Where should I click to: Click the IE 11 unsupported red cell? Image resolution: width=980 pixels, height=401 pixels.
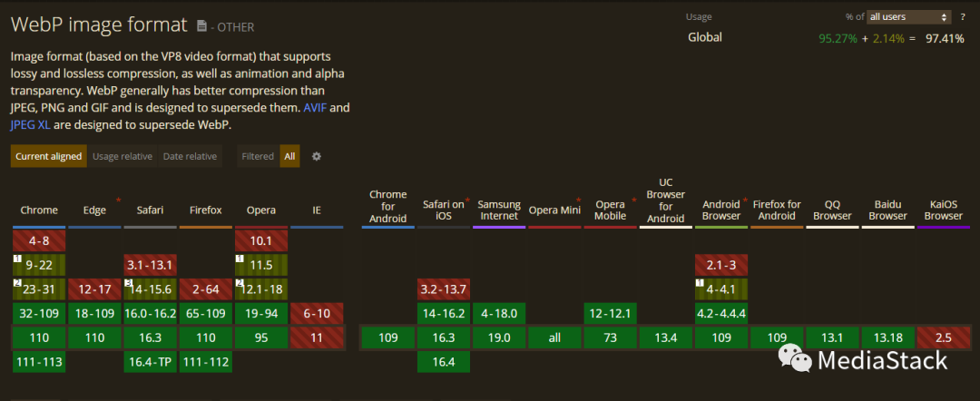tap(317, 337)
